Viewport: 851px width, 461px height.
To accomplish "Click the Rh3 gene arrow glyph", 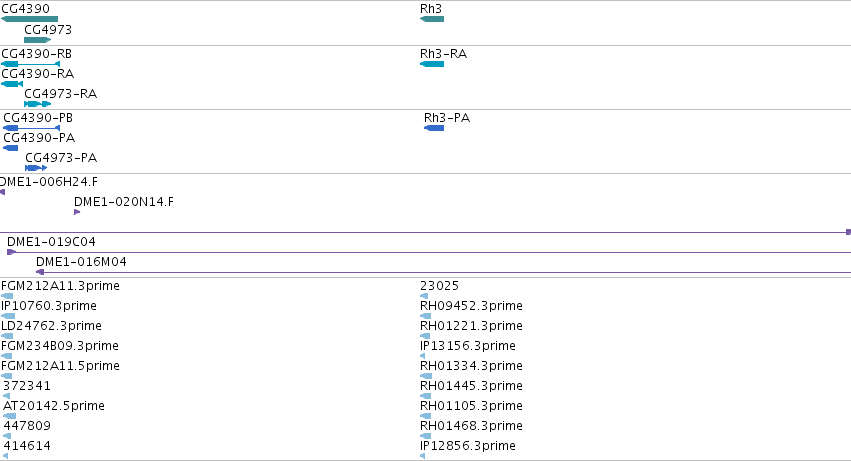I will [432, 19].
